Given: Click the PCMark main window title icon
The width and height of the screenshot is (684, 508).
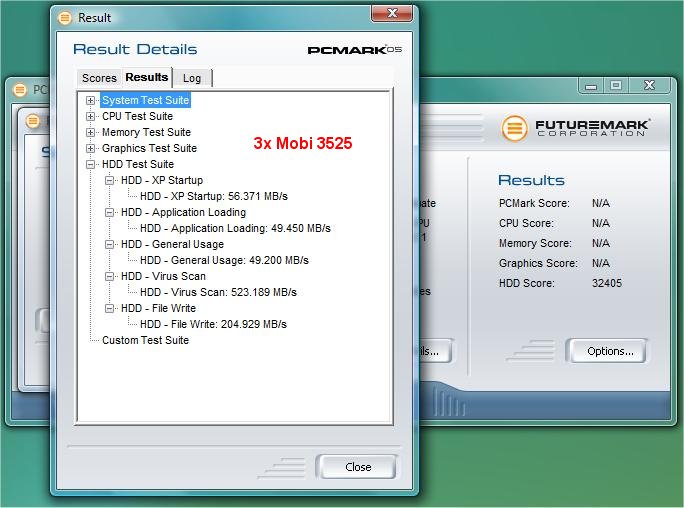Looking at the screenshot, I should point(20,90).
